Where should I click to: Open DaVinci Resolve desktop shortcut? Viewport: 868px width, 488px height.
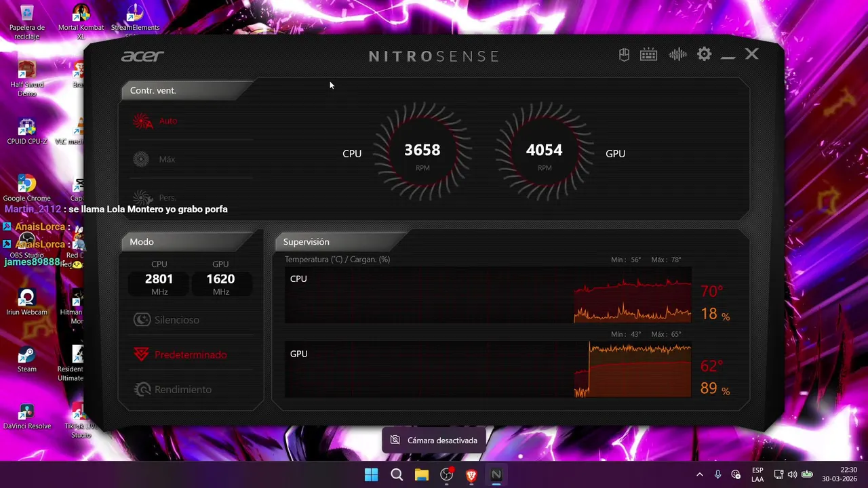click(27, 416)
